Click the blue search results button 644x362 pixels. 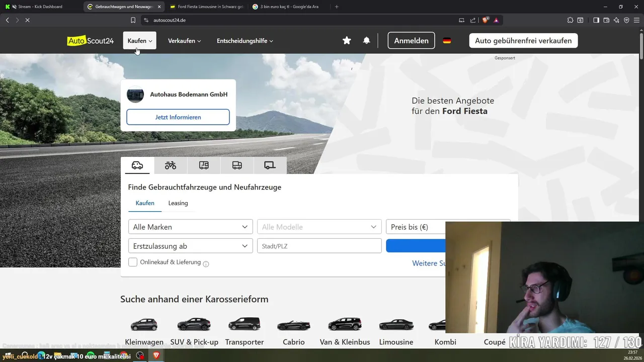click(x=416, y=246)
